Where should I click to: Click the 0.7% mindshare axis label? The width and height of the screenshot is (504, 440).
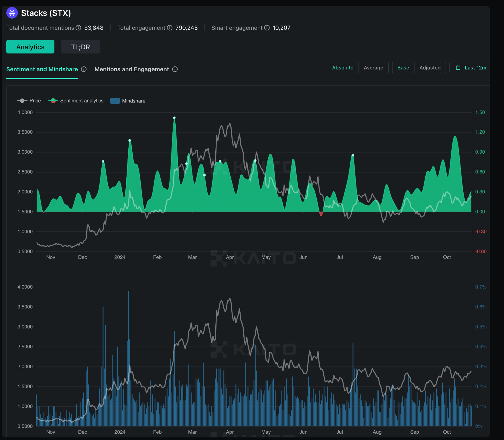[481, 287]
